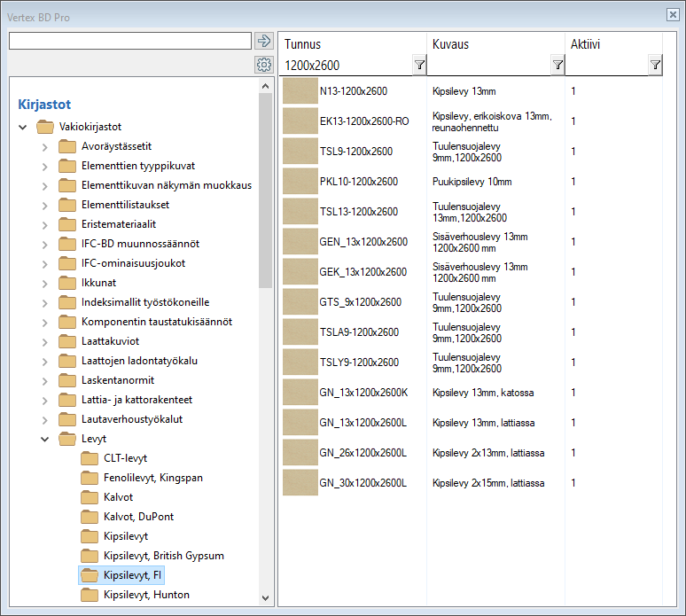Viewport: 686px width, 616px height.
Task: Select the Fenolilevyt, Kingspan folder
Action: [152, 478]
